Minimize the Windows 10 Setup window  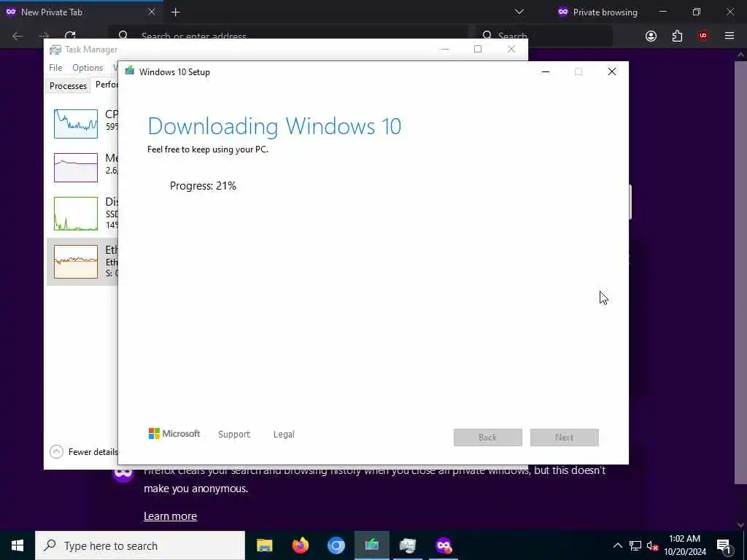click(546, 72)
